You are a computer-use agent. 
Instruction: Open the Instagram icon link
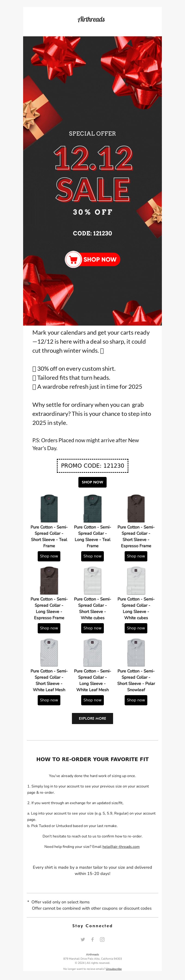102,939
